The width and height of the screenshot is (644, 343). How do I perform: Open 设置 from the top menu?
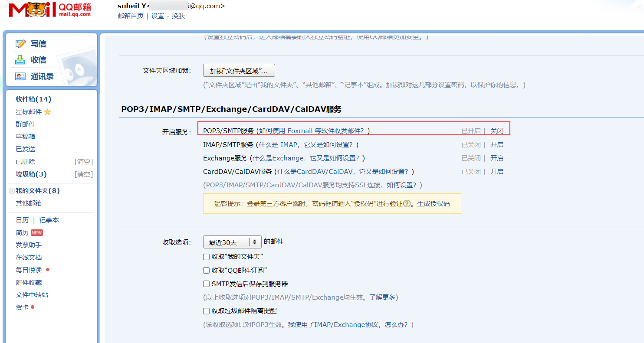pyautogui.click(x=158, y=16)
